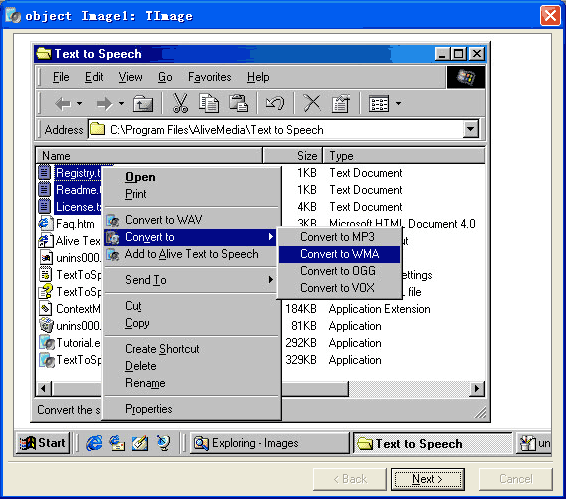This screenshot has width=566, height=499.
Task: Click the Show Desktop quick launch icon
Action: click(x=140, y=443)
